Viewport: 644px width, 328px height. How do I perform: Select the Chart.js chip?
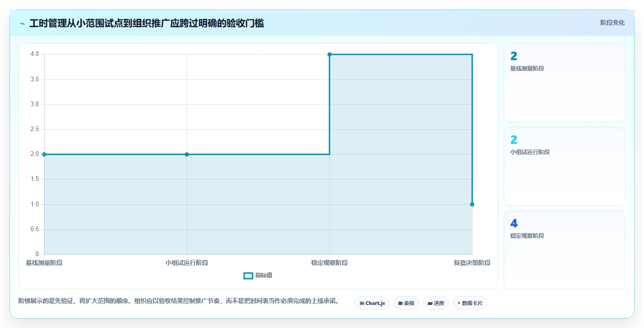(372, 303)
